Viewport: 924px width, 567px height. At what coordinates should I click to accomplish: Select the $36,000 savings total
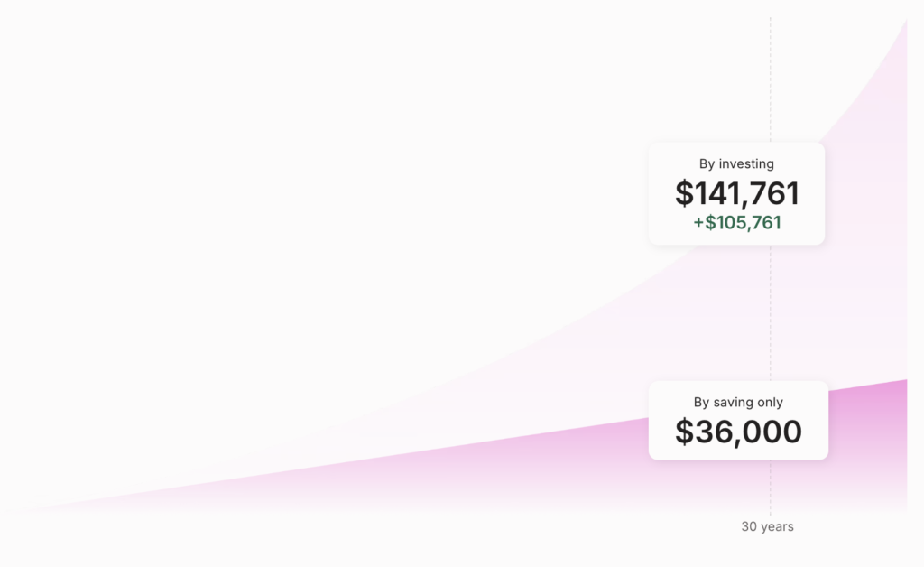(x=738, y=432)
